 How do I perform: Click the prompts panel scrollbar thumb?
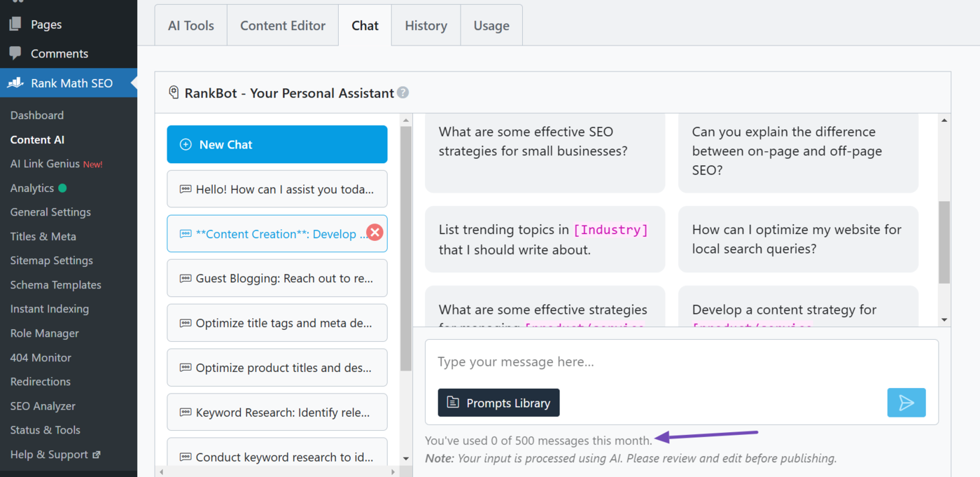(x=944, y=242)
